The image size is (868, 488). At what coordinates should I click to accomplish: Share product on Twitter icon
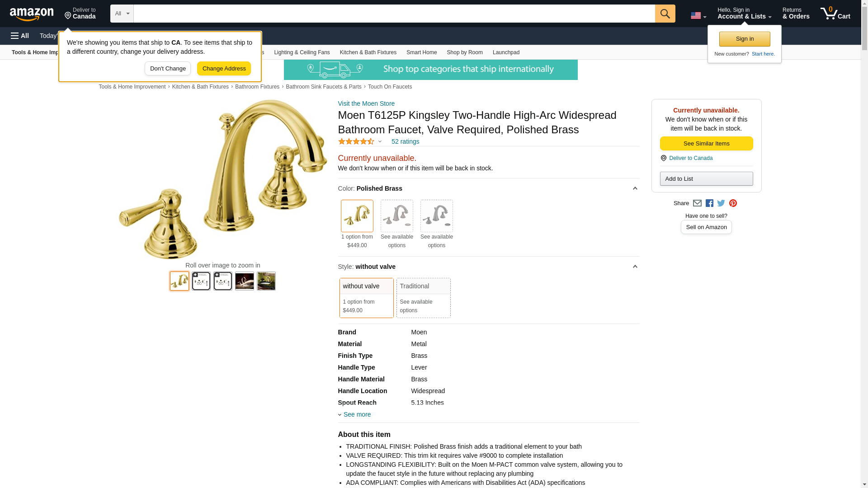(x=721, y=203)
